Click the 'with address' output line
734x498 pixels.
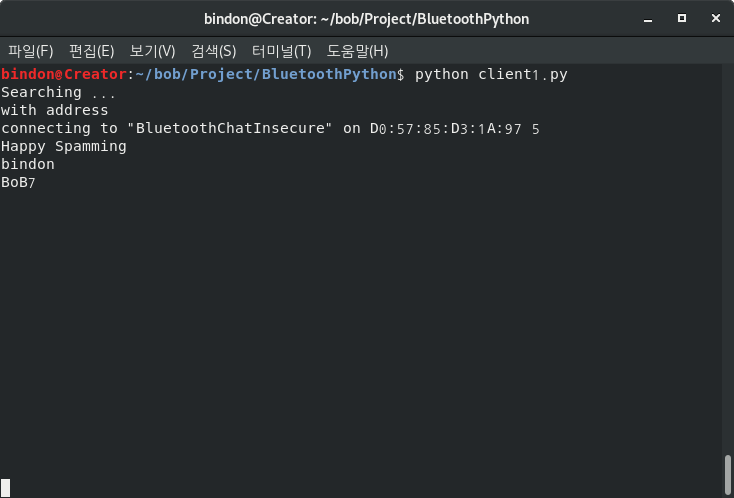(x=54, y=111)
